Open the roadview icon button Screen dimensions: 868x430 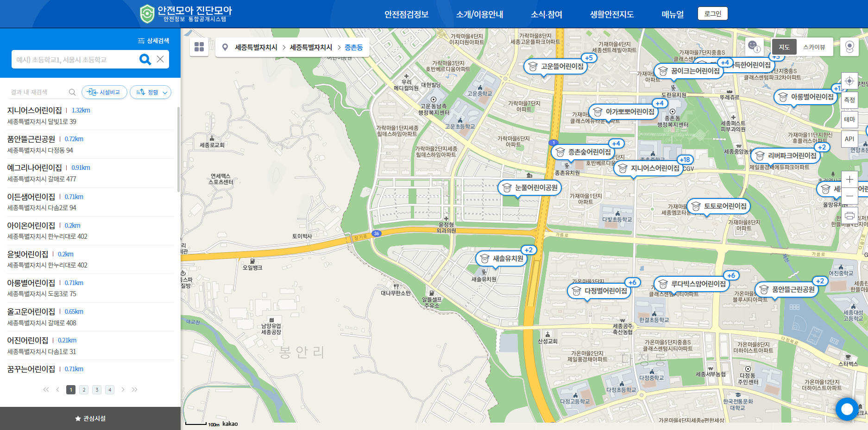coord(849,47)
